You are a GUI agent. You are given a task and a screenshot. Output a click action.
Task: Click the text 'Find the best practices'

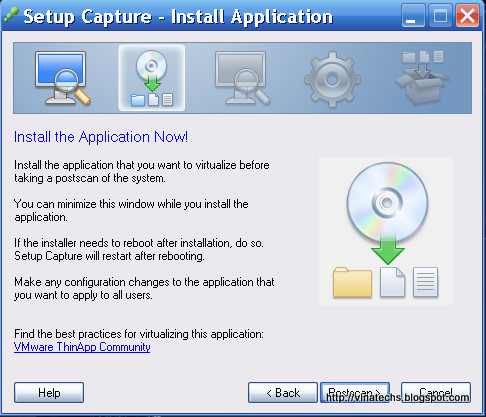click(x=68, y=334)
